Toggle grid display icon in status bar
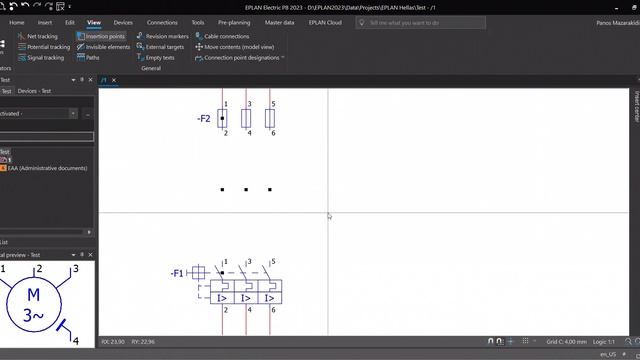640x360 pixels. (525, 341)
